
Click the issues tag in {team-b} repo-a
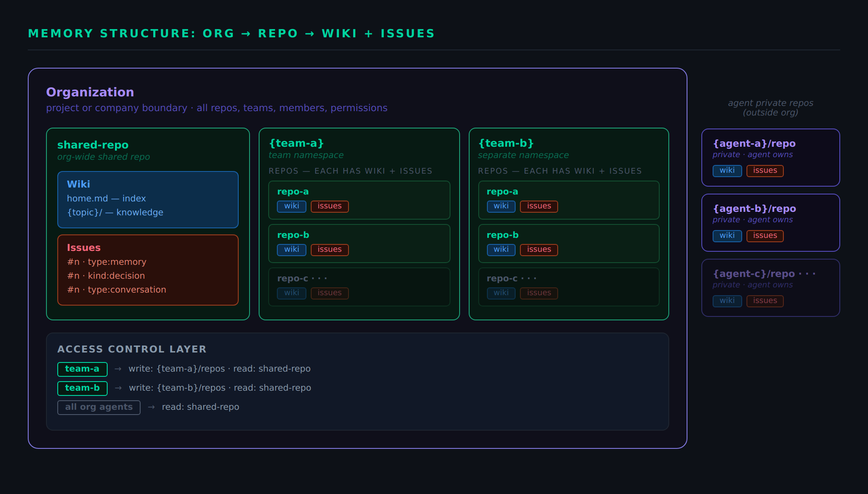point(539,206)
